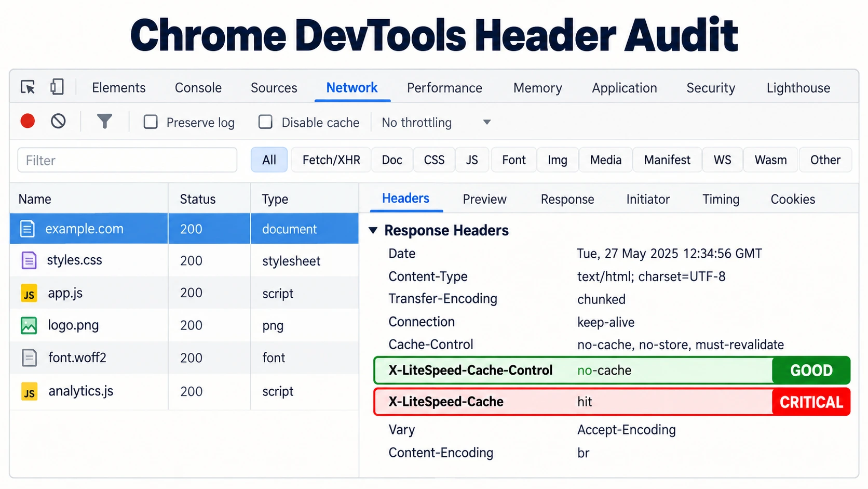The image size is (868, 489).
Task: Select the analytics.js request name
Action: (x=81, y=391)
